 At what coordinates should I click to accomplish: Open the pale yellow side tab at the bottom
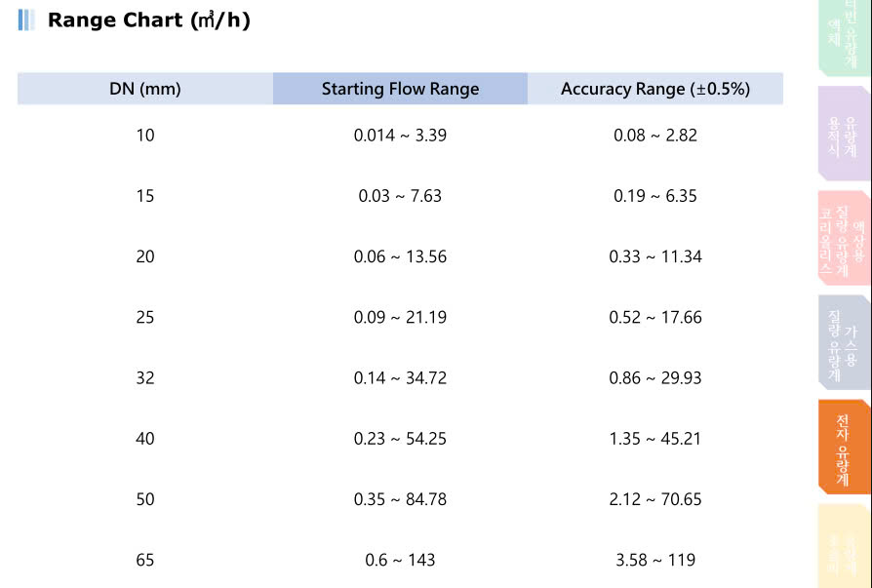[x=845, y=546]
